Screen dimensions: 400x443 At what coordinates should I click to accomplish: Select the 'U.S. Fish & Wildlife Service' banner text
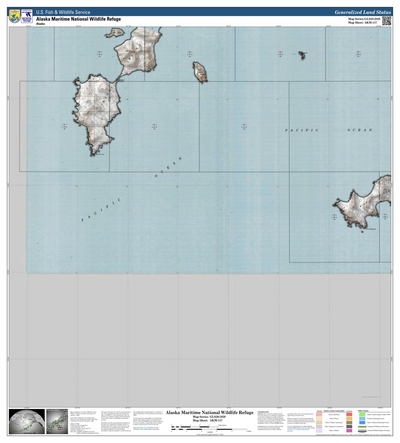pos(63,12)
